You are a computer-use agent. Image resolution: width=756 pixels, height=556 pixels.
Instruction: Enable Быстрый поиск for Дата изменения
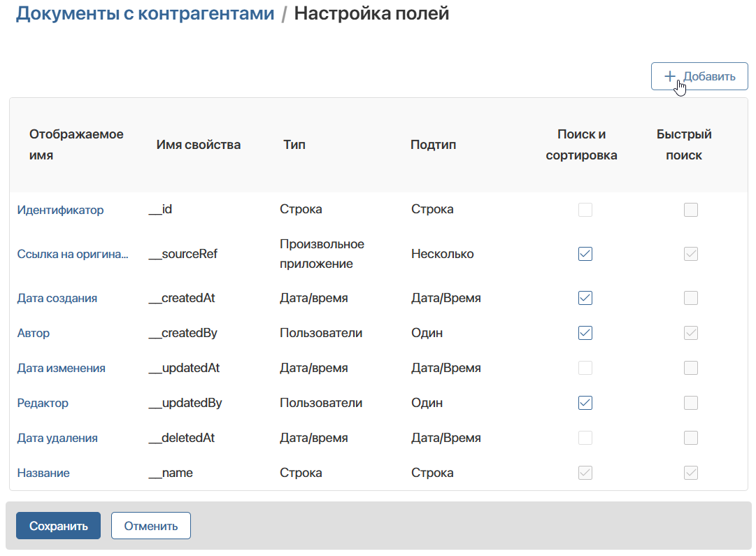[x=691, y=368]
